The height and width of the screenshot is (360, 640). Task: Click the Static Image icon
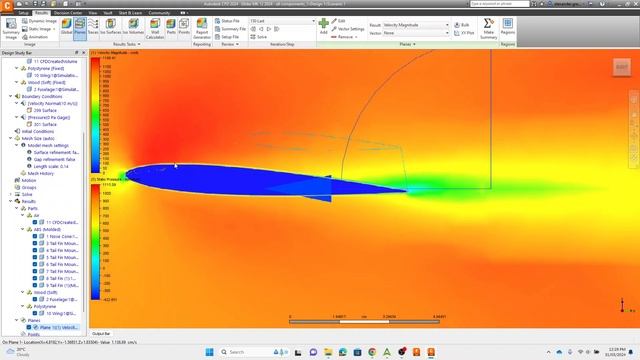pos(25,29)
